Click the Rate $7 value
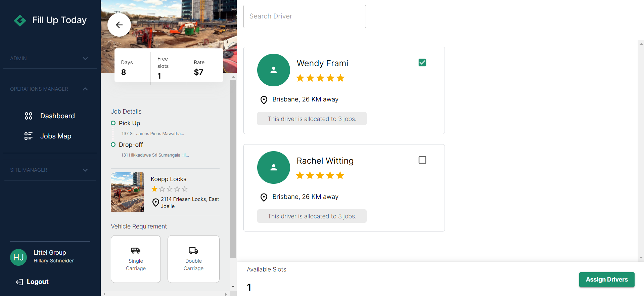The width and height of the screenshot is (644, 296). tap(198, 72)
